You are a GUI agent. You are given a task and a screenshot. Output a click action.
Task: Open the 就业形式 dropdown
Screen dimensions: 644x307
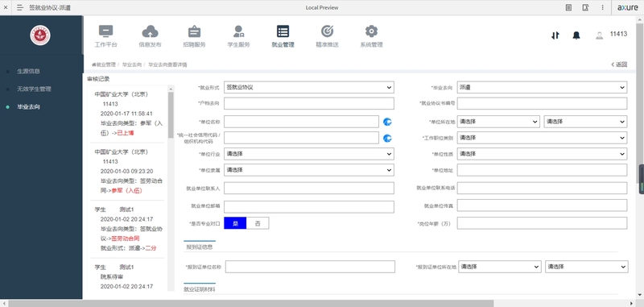(x=309, y=87)
